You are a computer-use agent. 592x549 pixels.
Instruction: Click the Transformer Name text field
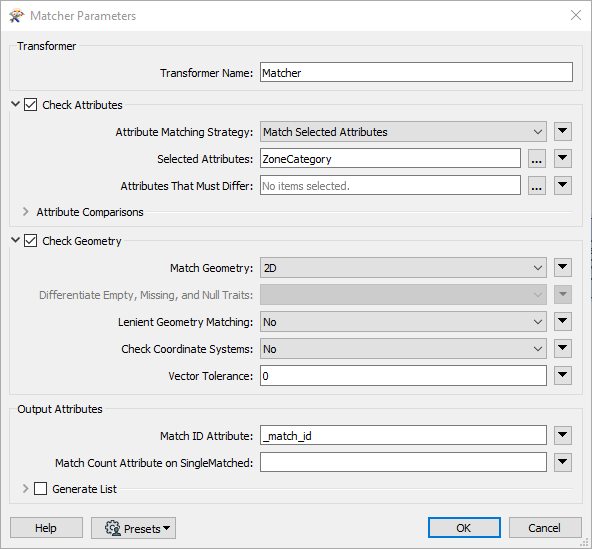[416, 72]
